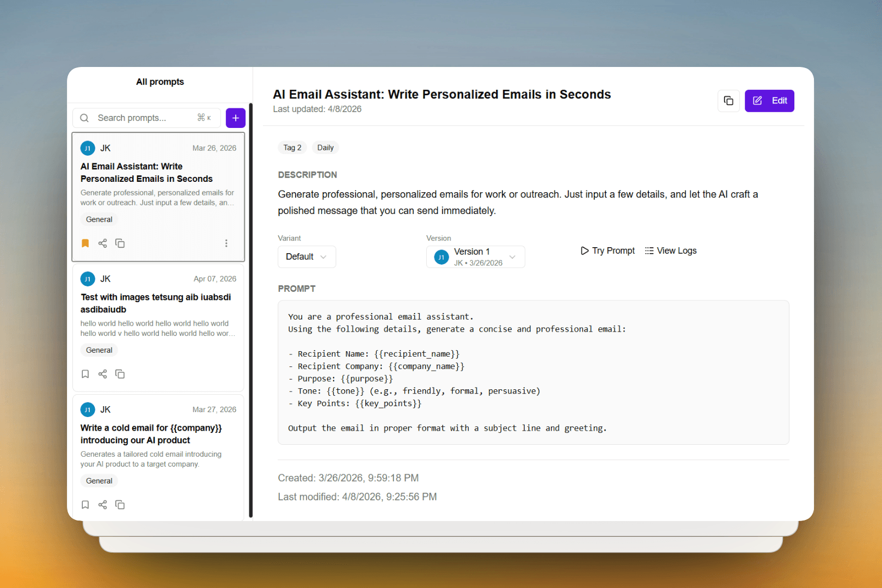This screenshot has height=588, width=882.
Task: Click the search magnifier icon
Action: click(x=84, y=118)
